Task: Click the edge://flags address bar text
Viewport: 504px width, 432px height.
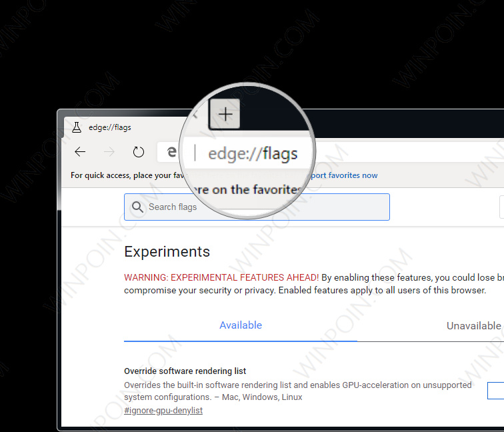Action: (253, 153)
